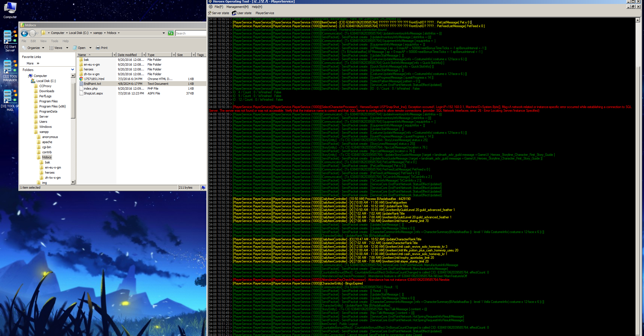644x336 pixels.
Task: Click Computer in the address breadcrumb
Action: 57,33
